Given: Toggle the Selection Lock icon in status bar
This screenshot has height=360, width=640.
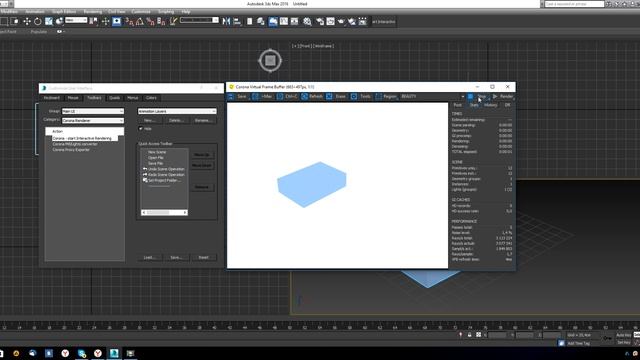Looking at the screenshot, I should tap(469, 335).
